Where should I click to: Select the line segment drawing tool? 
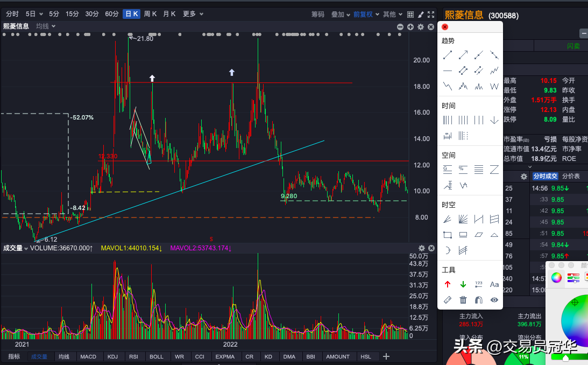coord(448,55)
